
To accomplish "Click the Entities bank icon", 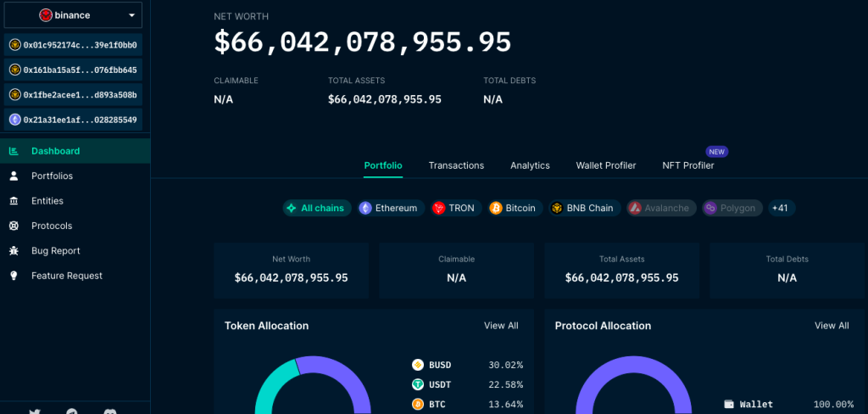I will click(14, 201).
